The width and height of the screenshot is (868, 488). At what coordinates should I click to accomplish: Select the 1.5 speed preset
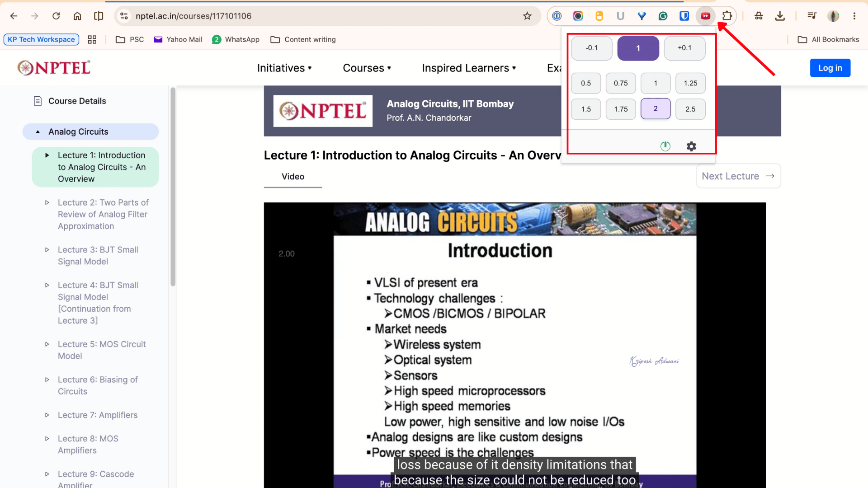[x=586, y=109]
